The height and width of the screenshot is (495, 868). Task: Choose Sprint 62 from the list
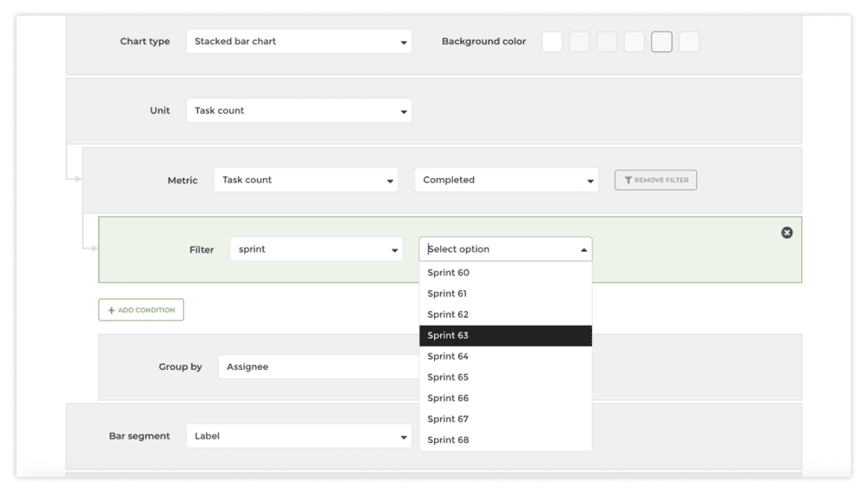(505, 314)
